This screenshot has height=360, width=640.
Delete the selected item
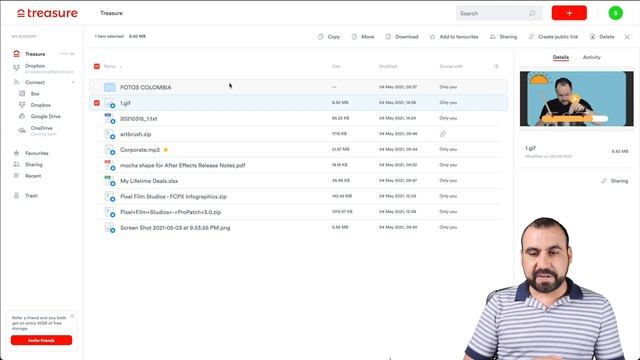tap(602, 37)
